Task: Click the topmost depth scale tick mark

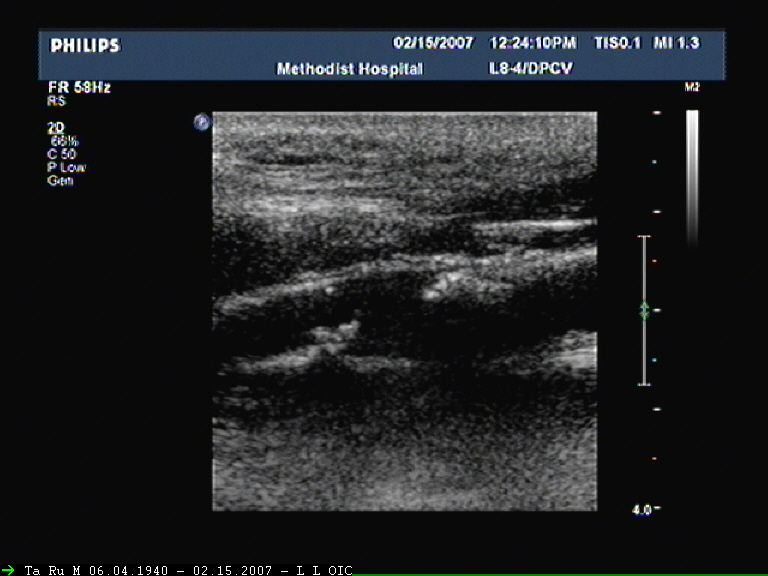Action: point(656,113)
